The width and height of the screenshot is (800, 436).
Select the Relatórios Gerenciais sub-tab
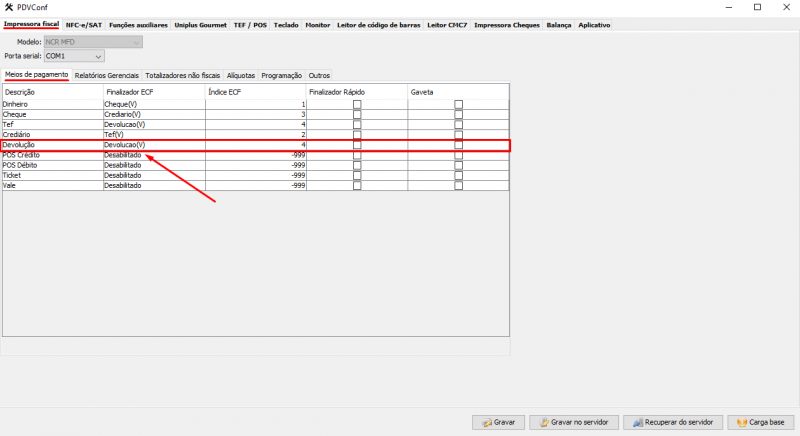[107, 75]
